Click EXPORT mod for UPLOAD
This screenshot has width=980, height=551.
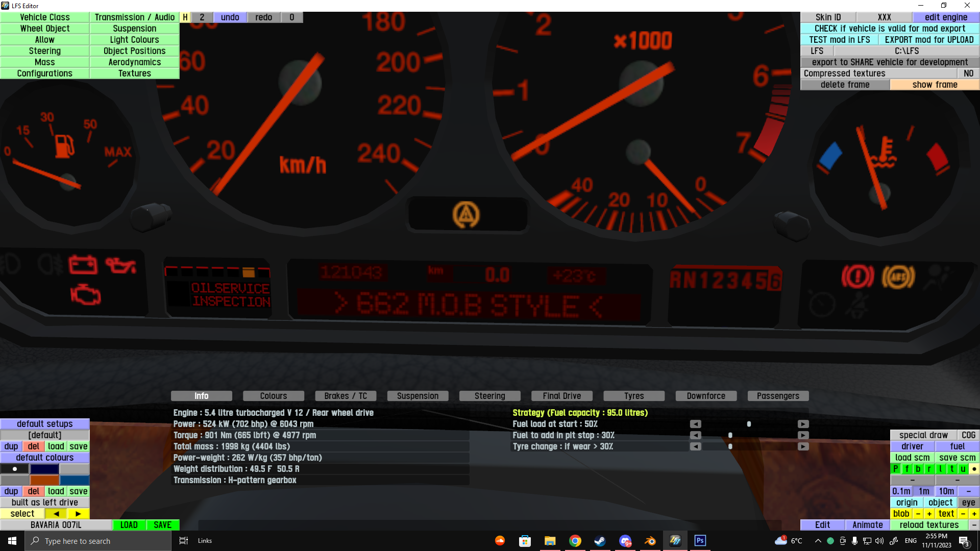coord(929,40)
